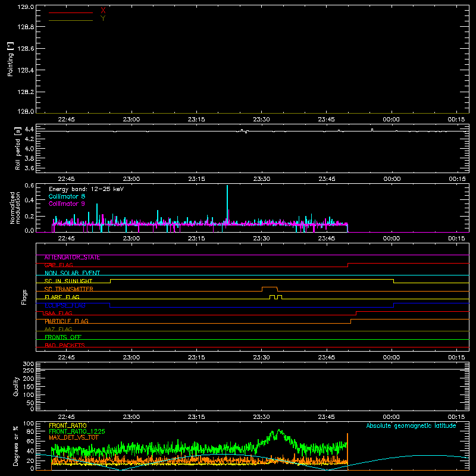Click the 0.6 modulation axis value

29,186
